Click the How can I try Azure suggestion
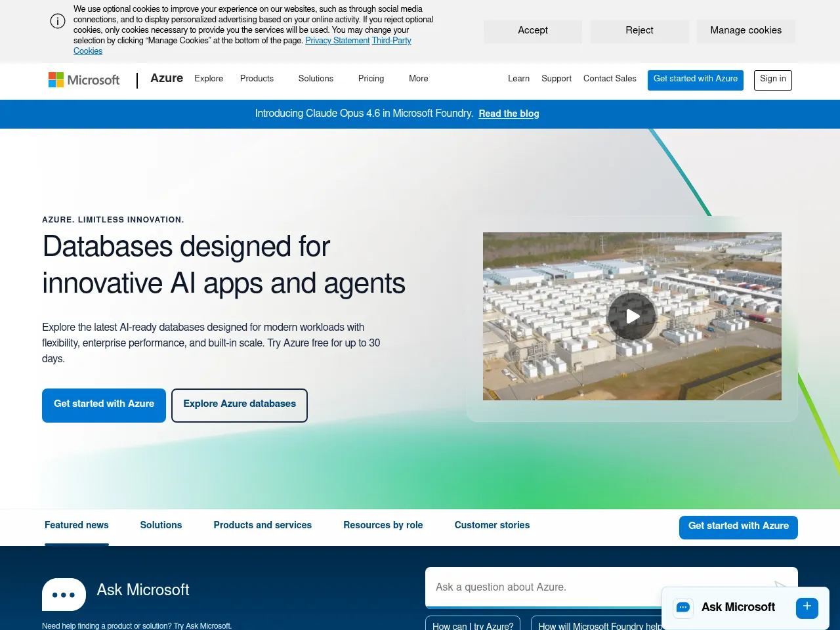The height and width of the screenshot is (630, 840). pos(472,627)
